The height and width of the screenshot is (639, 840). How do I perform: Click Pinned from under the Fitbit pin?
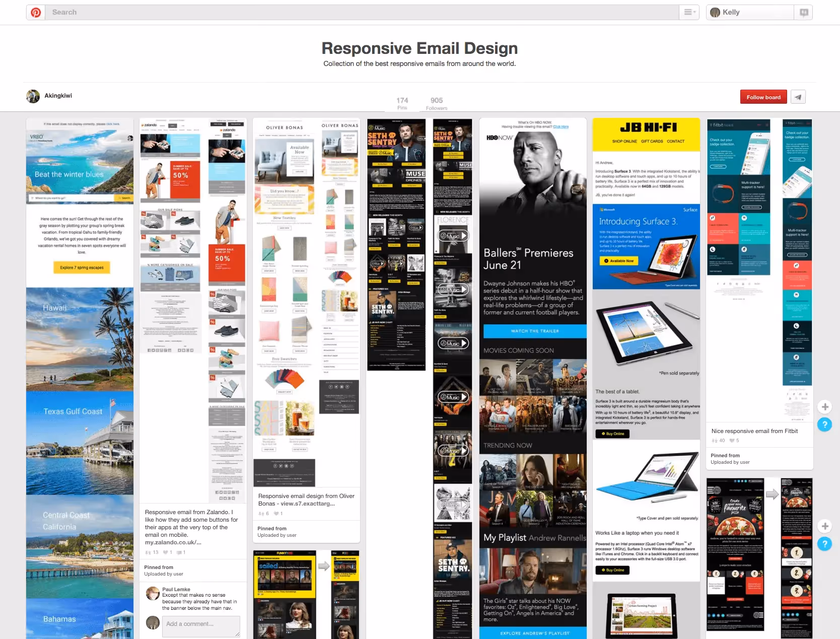pyautogui.click(x=725, y=455)
